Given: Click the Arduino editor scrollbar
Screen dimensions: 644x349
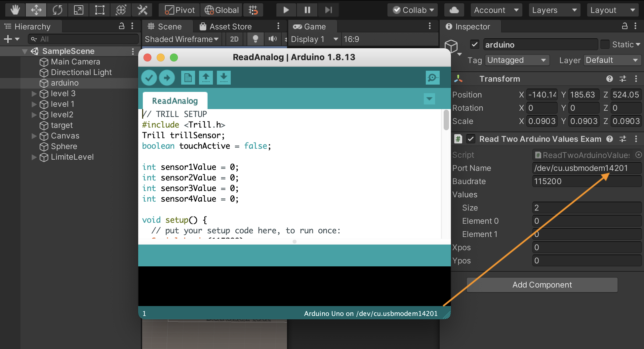Looking at the screenshot, I should pyautogui.click(x=446, y=120).
